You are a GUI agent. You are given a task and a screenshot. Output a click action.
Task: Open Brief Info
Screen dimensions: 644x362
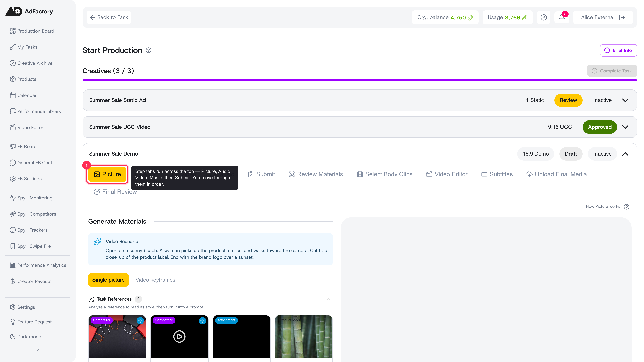[618, 50]
